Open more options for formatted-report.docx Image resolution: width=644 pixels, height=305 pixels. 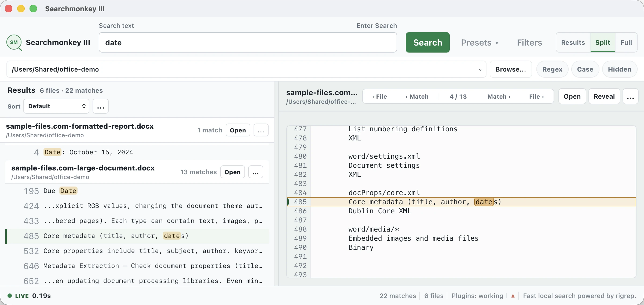click(261, 130)
